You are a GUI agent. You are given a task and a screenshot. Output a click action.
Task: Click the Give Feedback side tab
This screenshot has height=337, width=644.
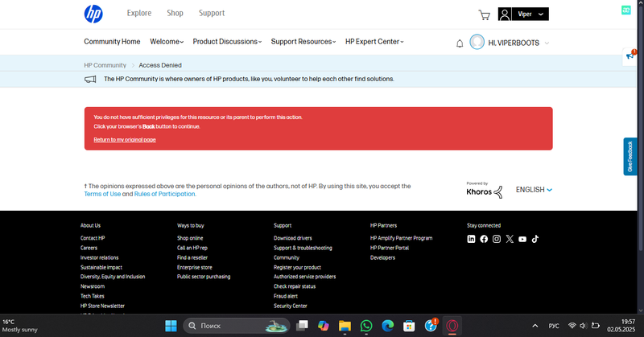tap(630, 157)
